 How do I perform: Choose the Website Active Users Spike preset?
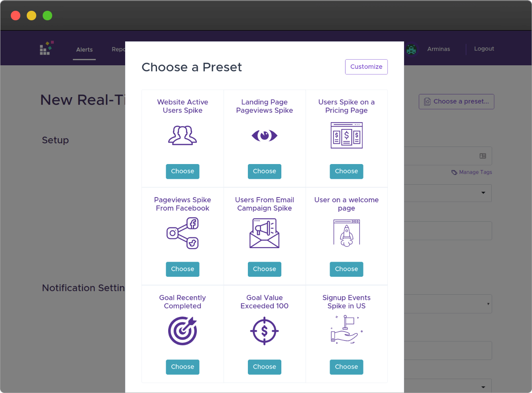(x=183, y=171)
